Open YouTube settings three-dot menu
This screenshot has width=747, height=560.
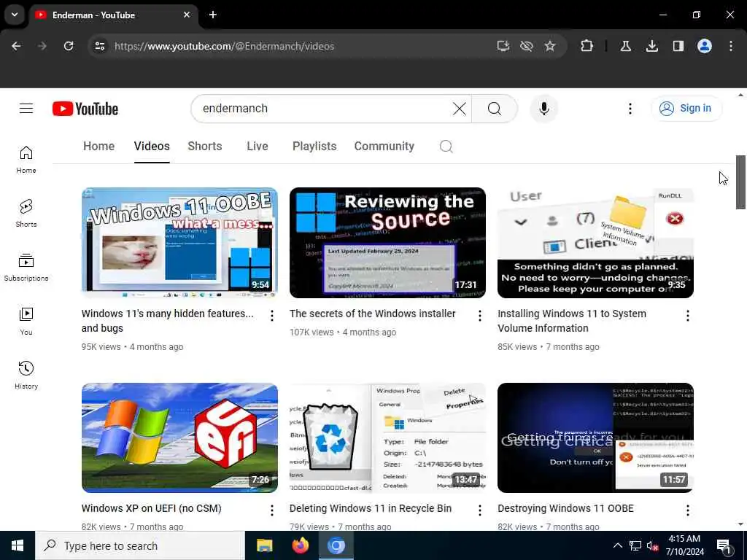[630, 109]
